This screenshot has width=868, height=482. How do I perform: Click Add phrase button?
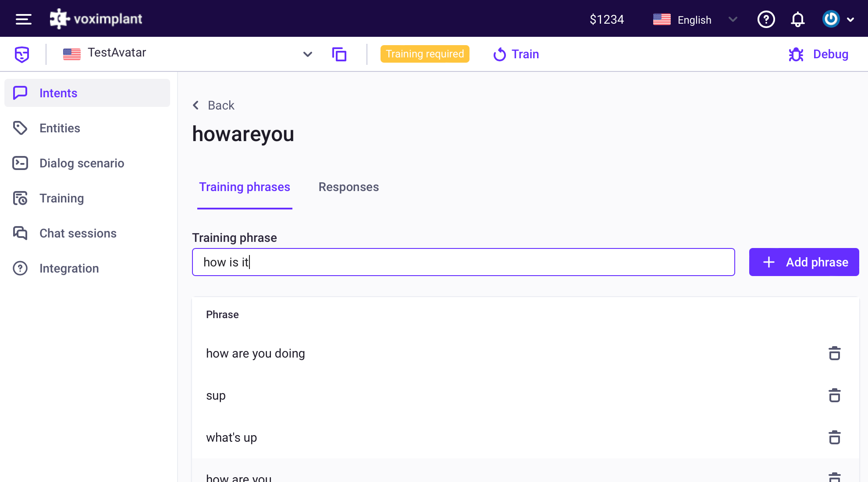coord(804,262)
